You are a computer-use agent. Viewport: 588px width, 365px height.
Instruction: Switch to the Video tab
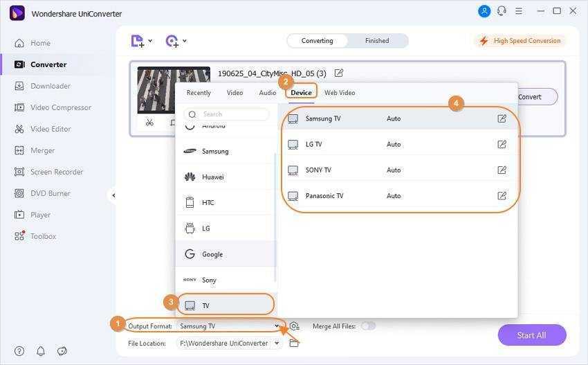235,93
